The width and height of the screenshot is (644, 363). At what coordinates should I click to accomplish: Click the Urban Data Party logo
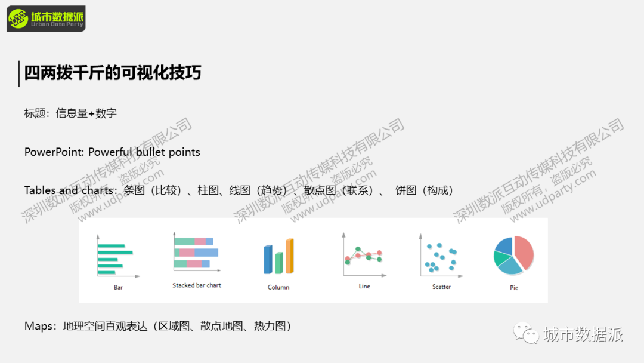[x=46, y=19]
